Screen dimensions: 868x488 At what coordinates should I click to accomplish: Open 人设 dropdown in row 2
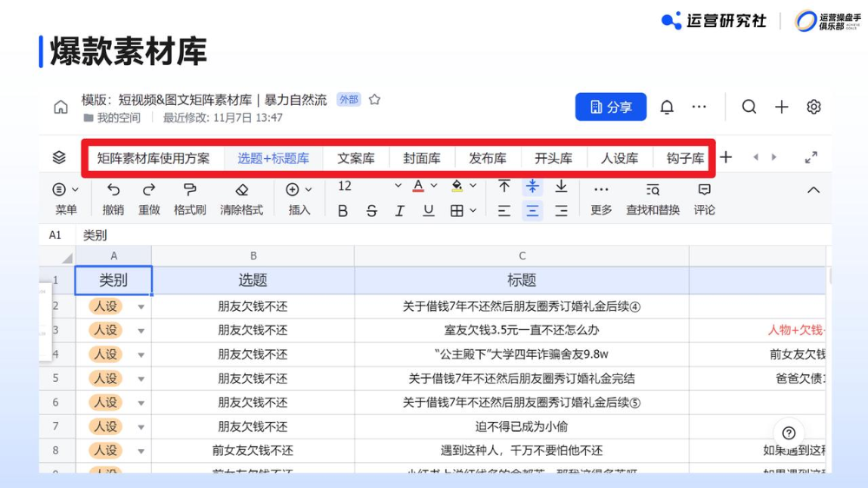(141, 307)
